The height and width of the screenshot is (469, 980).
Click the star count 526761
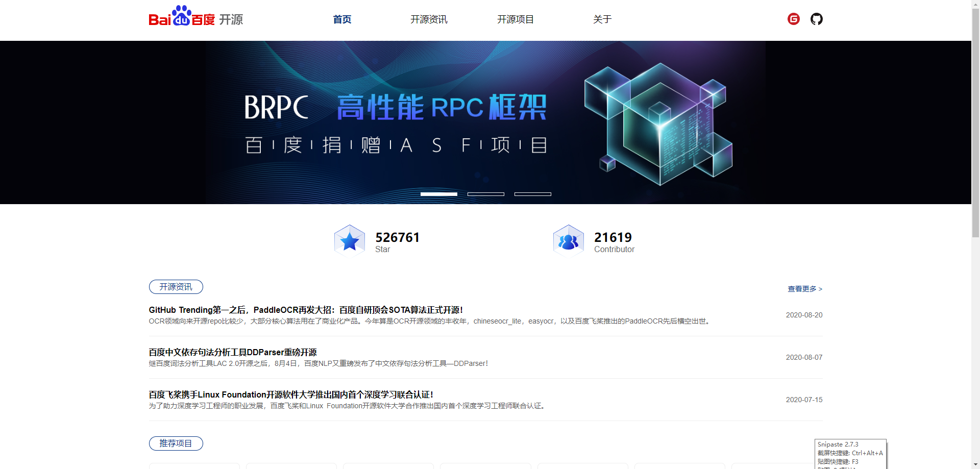[398, 237]
